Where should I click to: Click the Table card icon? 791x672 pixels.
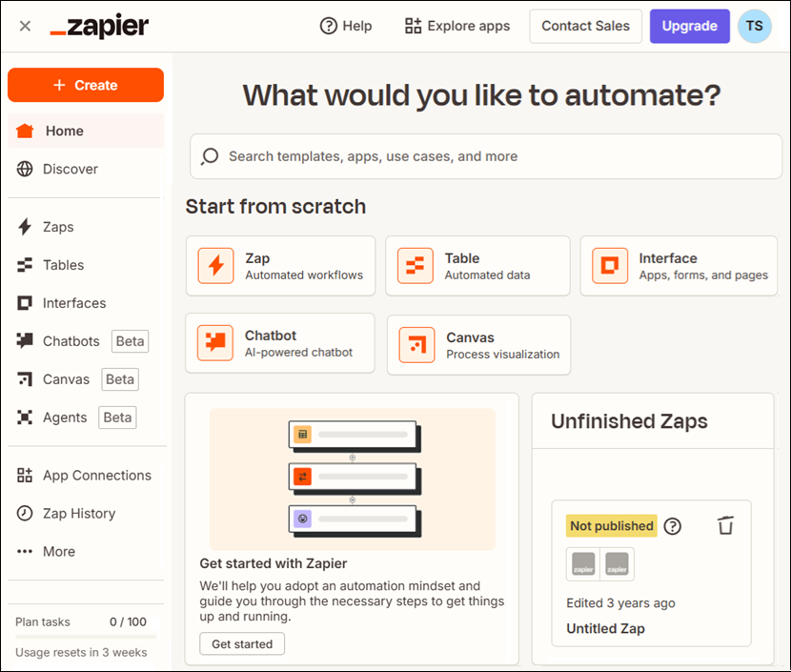416,266
